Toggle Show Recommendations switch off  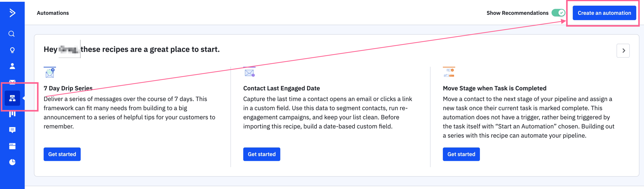point(558,13)
